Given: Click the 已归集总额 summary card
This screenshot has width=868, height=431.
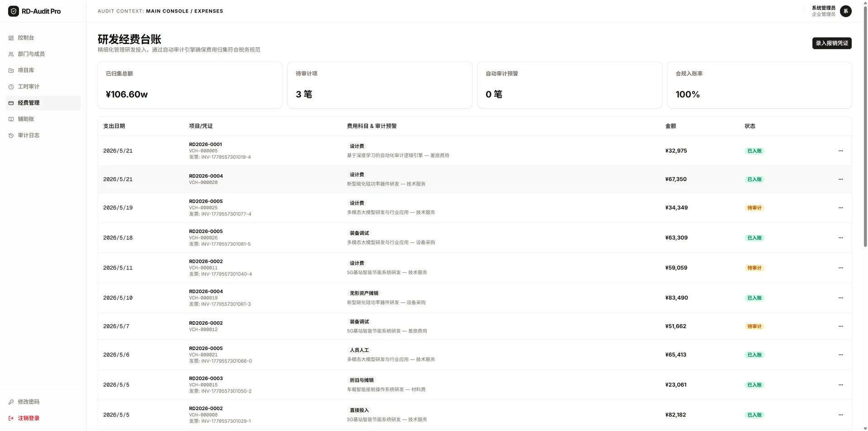Looking at the screenshot, I should pyautogui.click(x=190, y=85).
